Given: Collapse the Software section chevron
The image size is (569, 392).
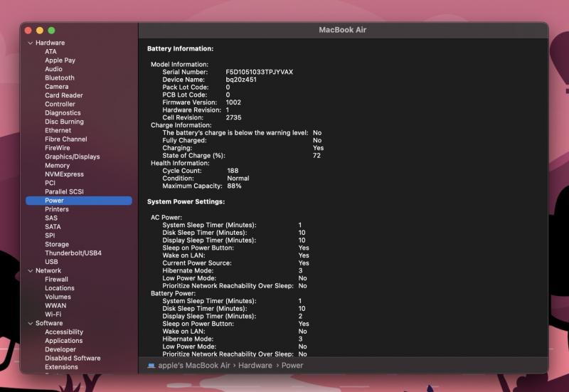Looking at the screenshot, I should point(31,324).
